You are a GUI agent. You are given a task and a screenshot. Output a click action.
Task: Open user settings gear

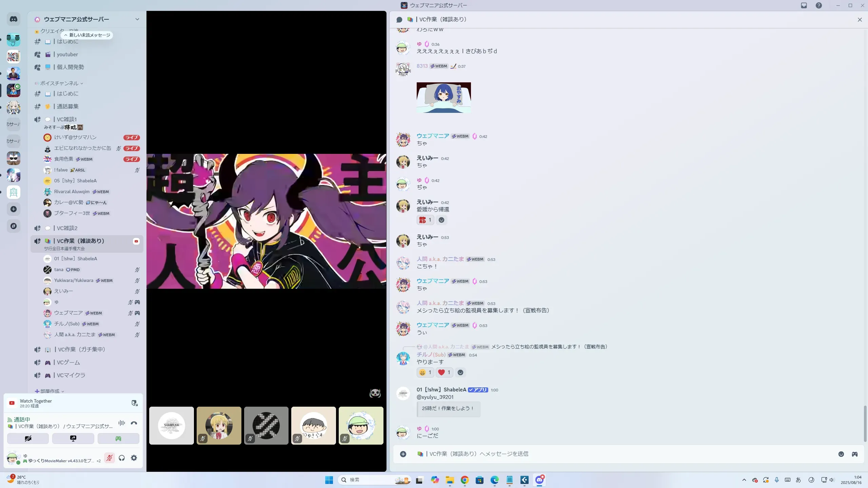[134, 458]
